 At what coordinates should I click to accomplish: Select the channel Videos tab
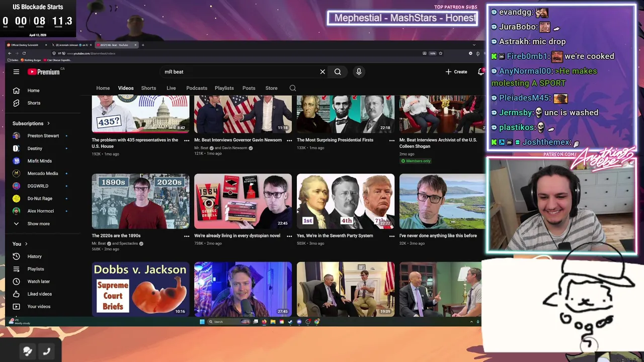(x=126, y=88)
